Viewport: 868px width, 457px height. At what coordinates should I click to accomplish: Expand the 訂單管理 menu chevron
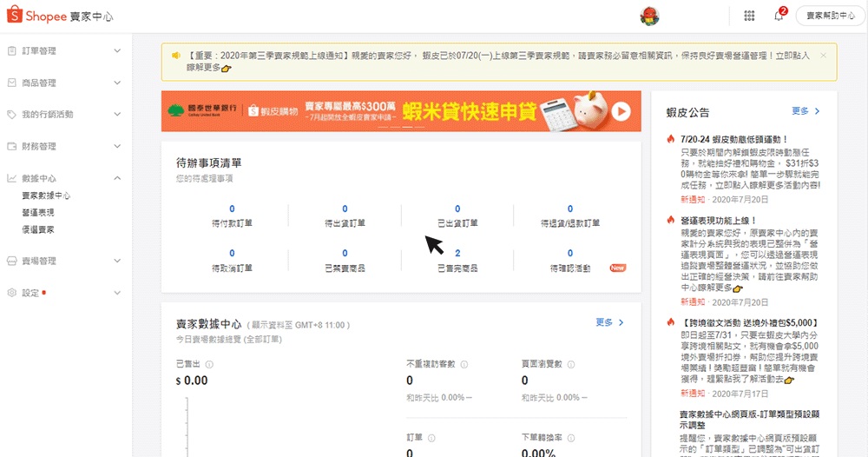pos(117,51)
